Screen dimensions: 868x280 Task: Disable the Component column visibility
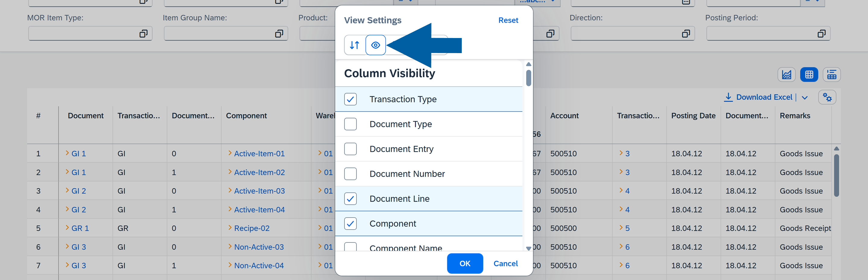tap(350, 223)
